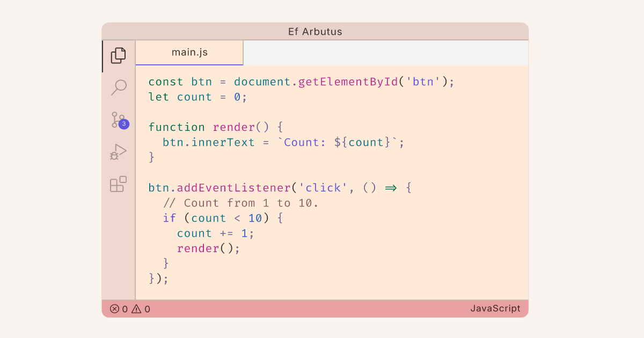Click the comment 'Count from 1 to 10.'
This screenshot has height=338, width=644.
click(240, 203)
